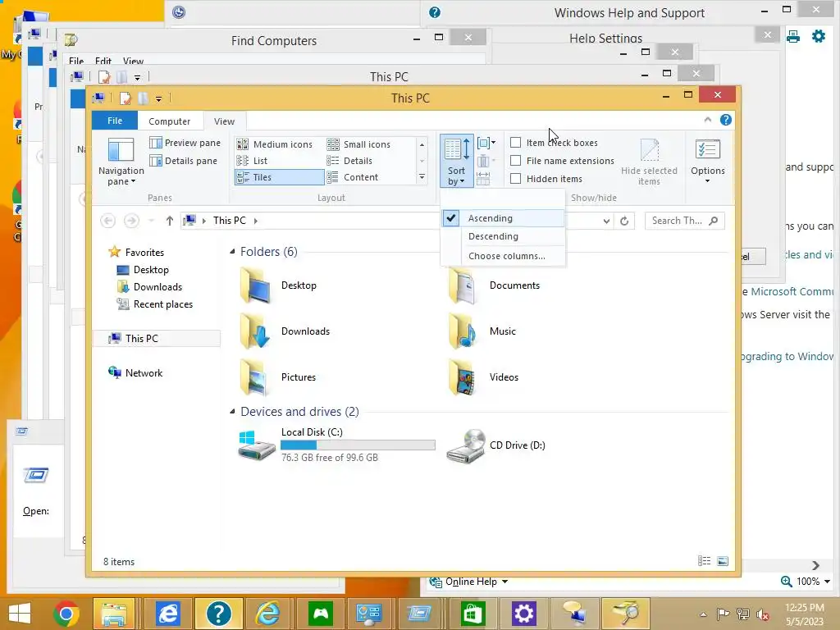The image size is (840, 630).
Task: Select the Local Disk (C:) drive
Action: (336, 445)
